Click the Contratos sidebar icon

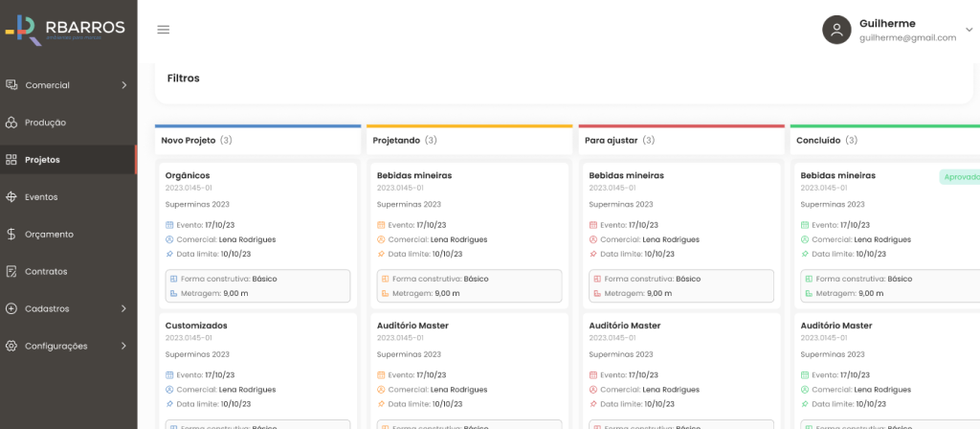11,272
